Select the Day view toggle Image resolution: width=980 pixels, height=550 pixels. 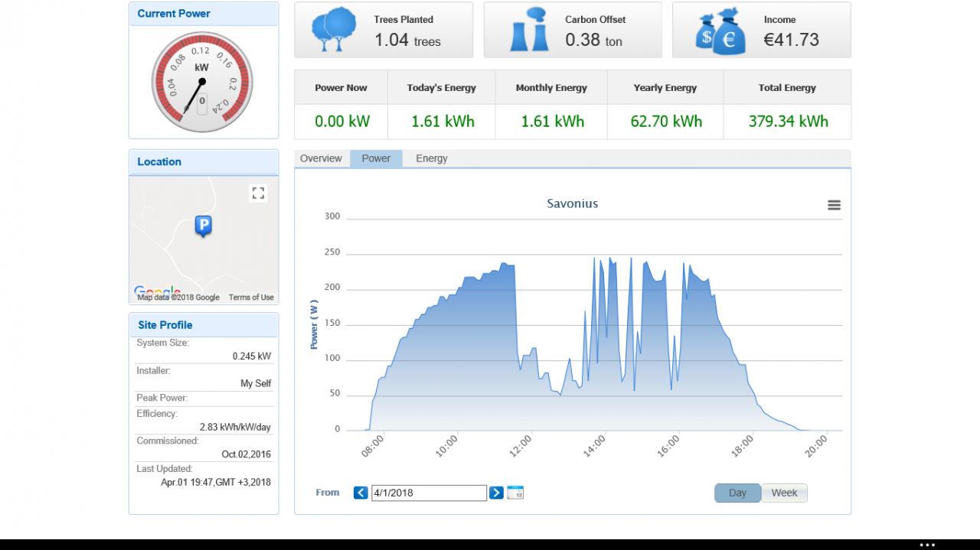737,493
